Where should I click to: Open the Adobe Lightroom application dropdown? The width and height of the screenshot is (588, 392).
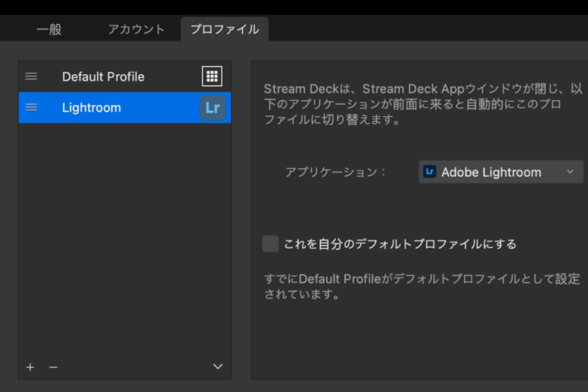coord(491,172)
